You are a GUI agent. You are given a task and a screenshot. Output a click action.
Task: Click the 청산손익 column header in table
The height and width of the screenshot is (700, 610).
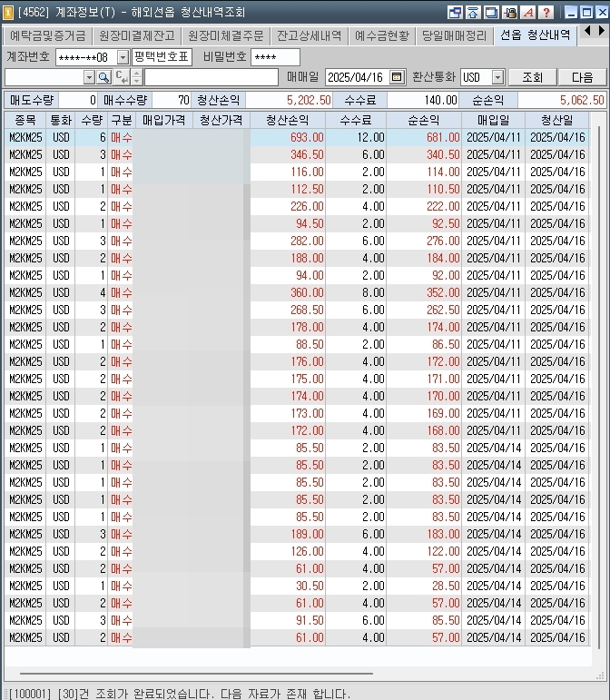(x=288, y=120)
